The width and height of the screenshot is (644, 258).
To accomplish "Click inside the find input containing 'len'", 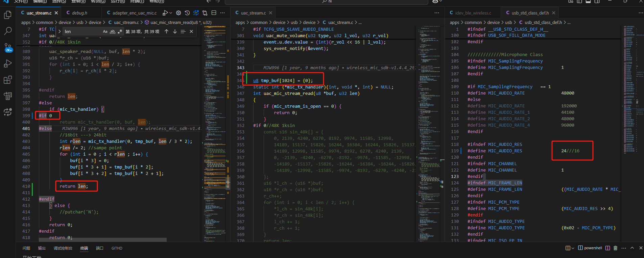I will click(82, 31).
